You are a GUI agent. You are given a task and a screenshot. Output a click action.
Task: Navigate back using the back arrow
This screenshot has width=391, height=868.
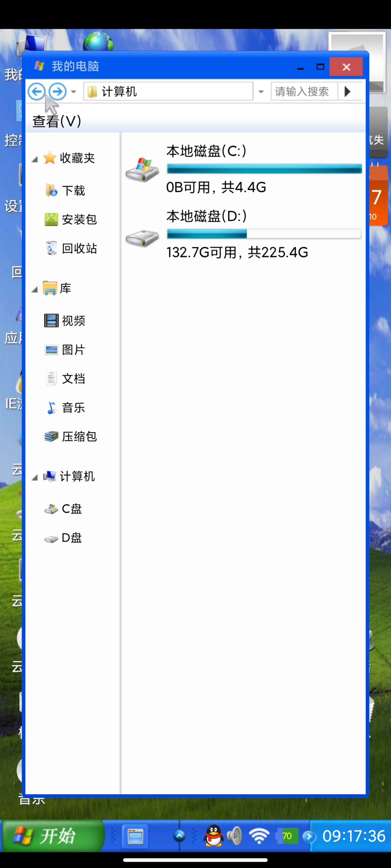coord(36,91)
